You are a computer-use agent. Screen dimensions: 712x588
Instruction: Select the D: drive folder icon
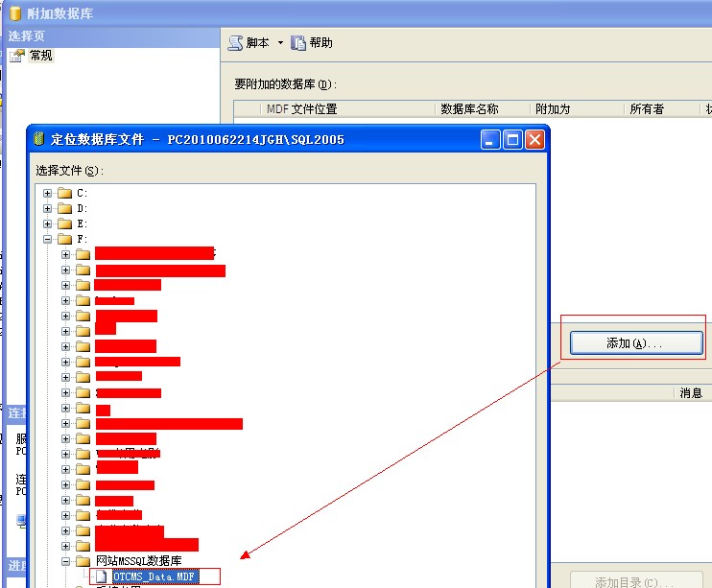point(65,208)
